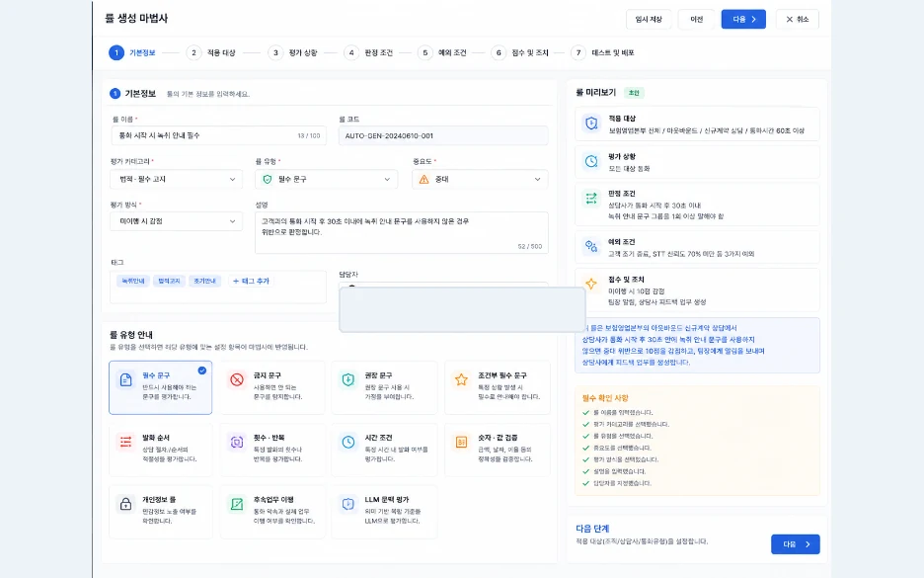Click the 룰 유형 안내 heading

click(131, 334)
